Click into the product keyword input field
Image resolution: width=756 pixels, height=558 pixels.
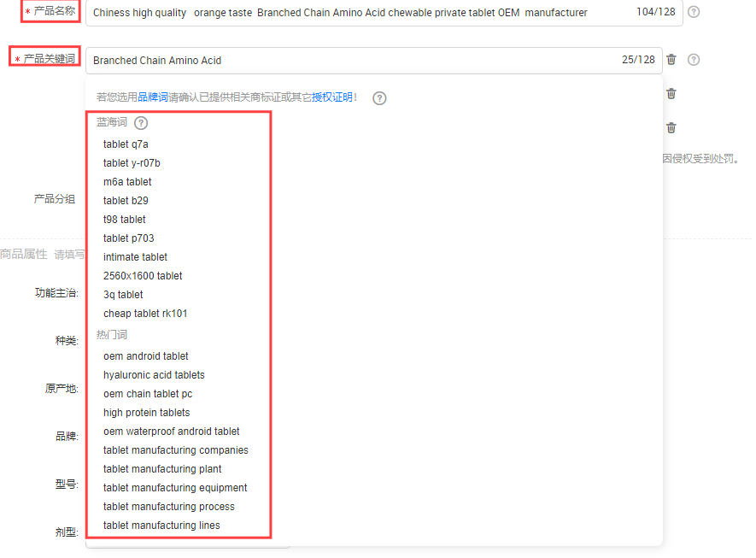tap(350, 61)
